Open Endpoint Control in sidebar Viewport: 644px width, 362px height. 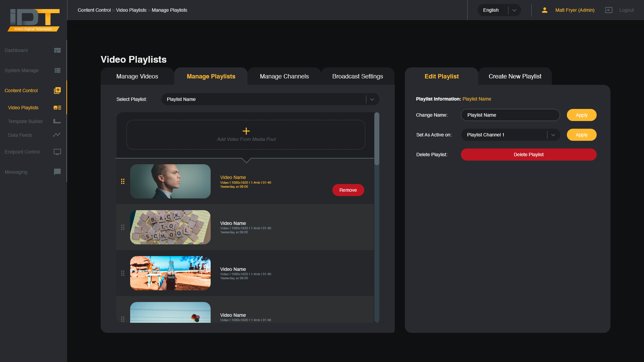tap(33, 152)
